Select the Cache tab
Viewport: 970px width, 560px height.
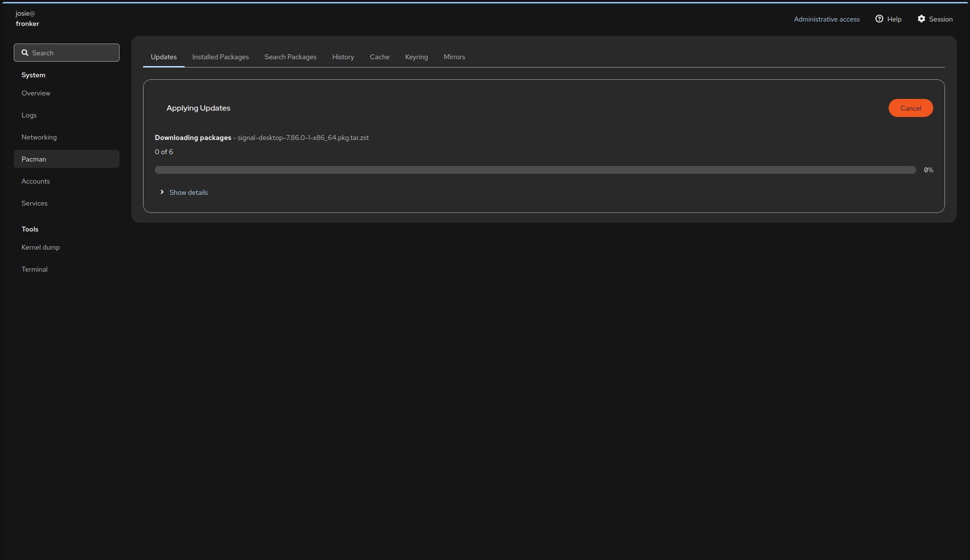380,57
